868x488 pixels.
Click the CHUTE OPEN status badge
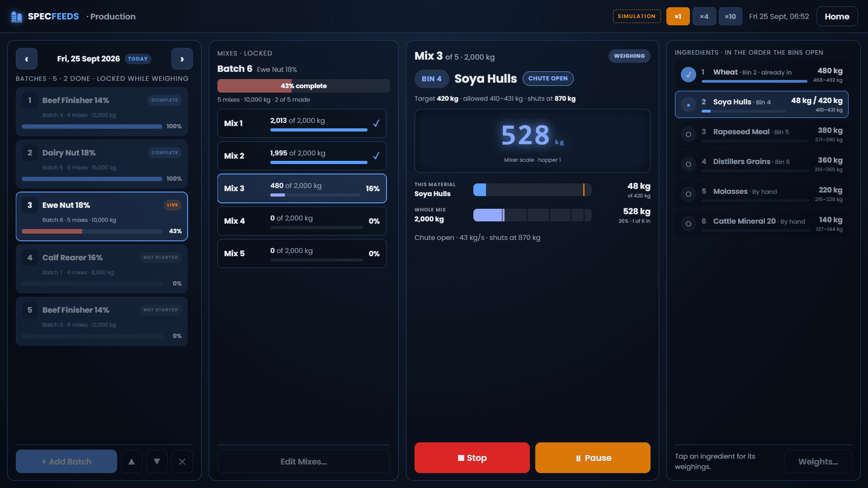(548, 79)
